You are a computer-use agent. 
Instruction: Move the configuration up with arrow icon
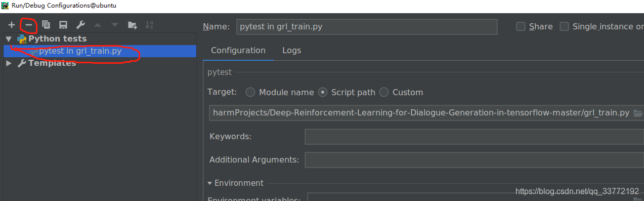click(98, 25)
